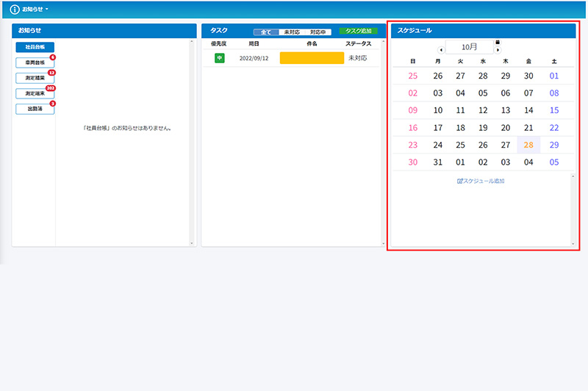
Task: Click the info icon beside お知らせ
Action: [15, 9]
